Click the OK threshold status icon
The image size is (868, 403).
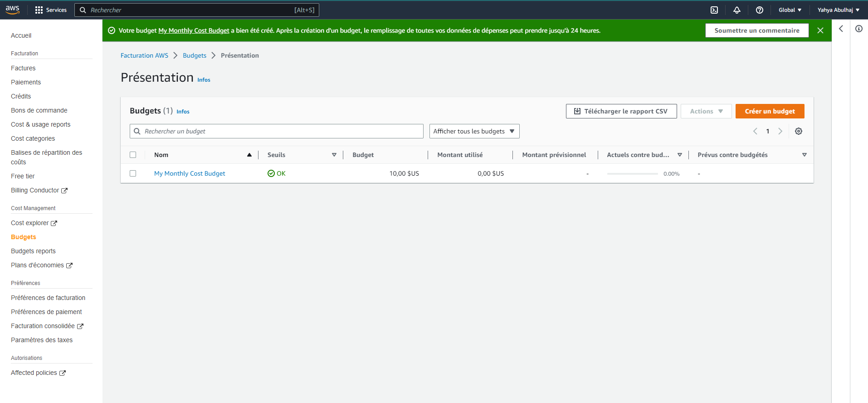[271, 173]
